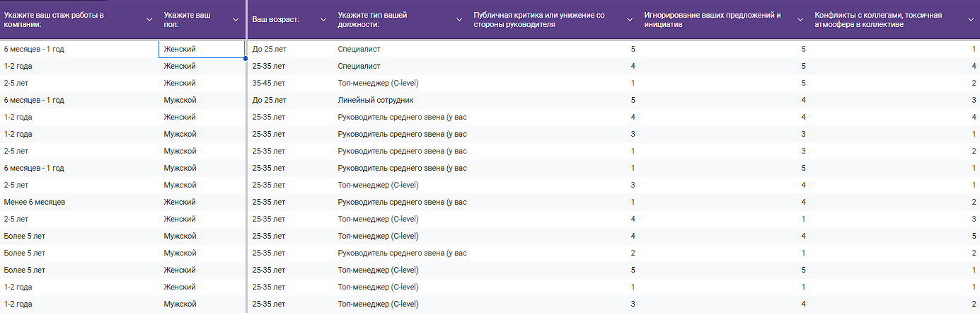The width and height of the screenshot is (980, 313).
Task: Click the blue fill handle of selected cell
Action: click(x=245, y=58)
